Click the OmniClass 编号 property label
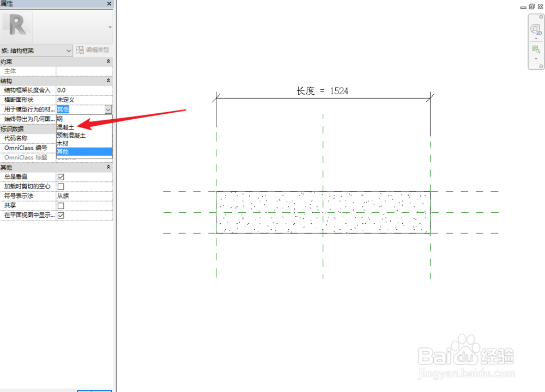 pyautogui.click(x=26, y=148)
